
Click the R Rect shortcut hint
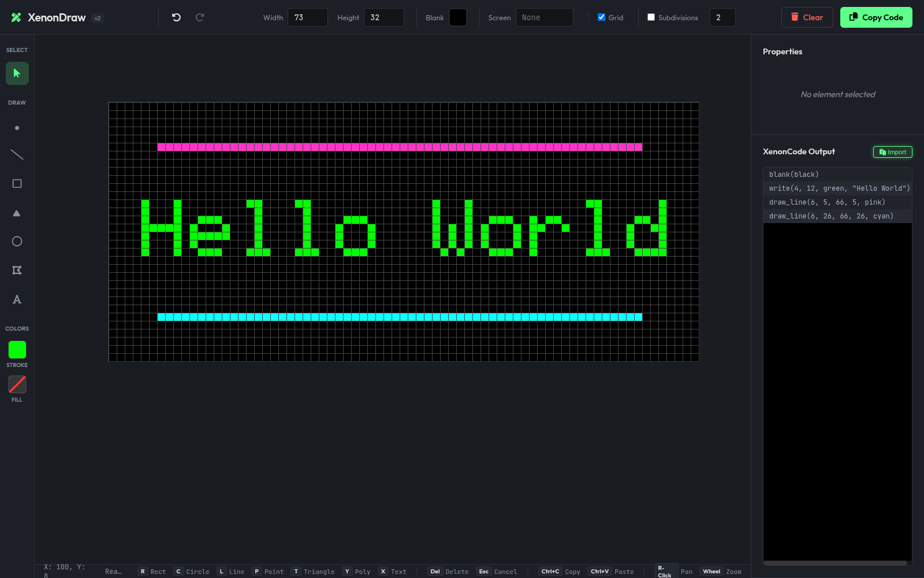pyautogui.click(x=152, y=572)
